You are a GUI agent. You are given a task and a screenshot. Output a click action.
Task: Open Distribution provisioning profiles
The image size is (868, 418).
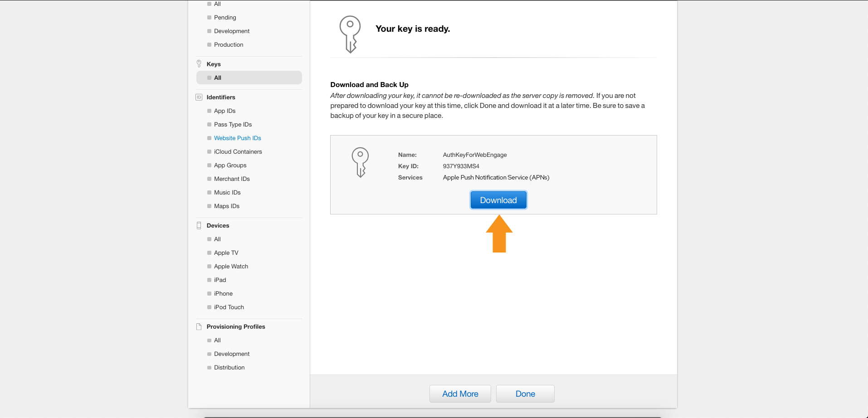click(x=229, y=367)
